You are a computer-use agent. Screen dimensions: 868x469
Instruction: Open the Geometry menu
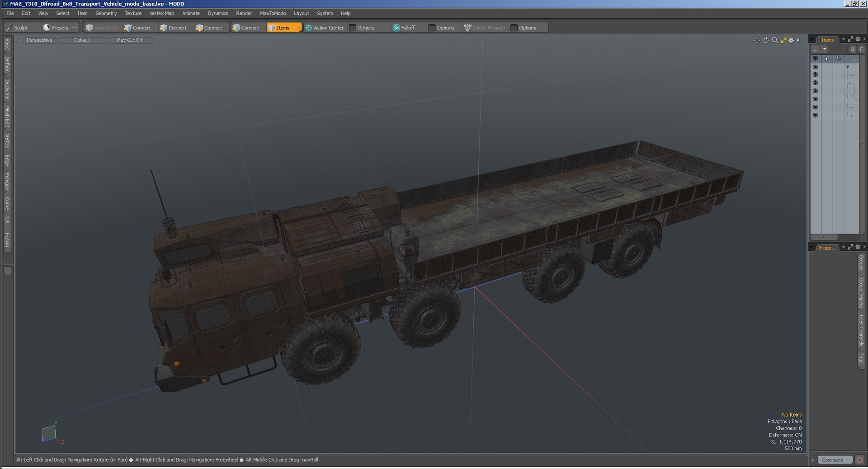[106, 14]
